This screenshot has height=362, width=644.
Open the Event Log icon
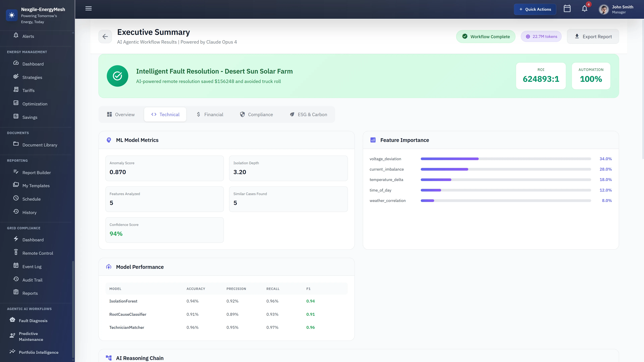pyautogui.click(x=16, y=266)
